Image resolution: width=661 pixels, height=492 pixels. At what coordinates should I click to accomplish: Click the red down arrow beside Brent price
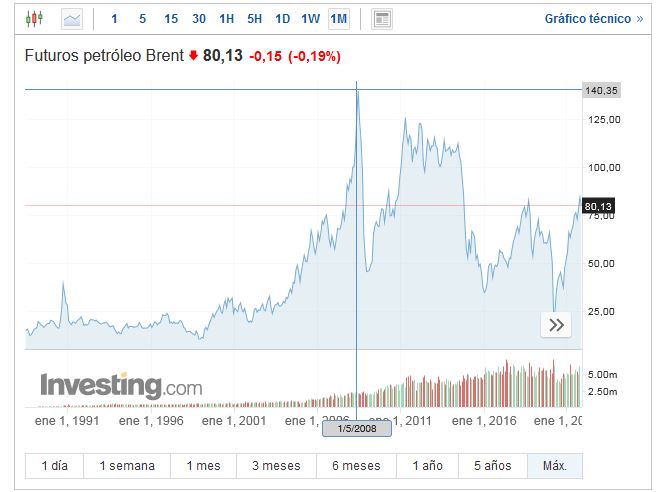tap(193, 55)
